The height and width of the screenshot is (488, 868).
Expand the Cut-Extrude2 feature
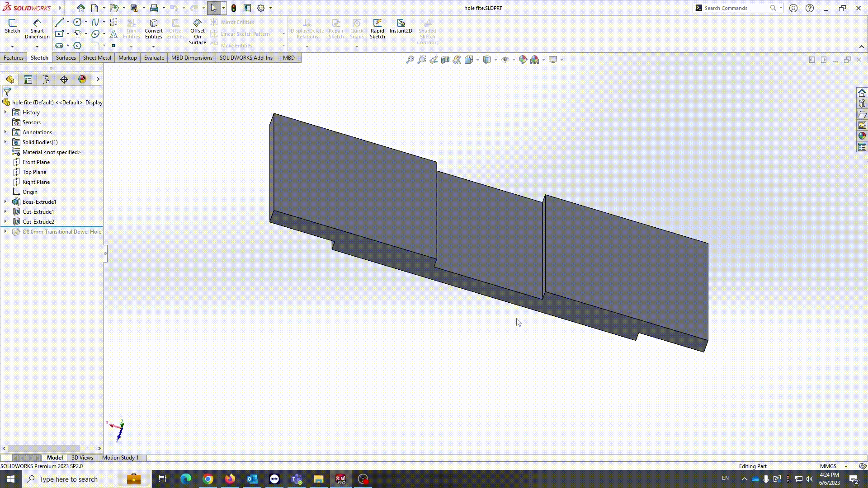tap(5, 221)
